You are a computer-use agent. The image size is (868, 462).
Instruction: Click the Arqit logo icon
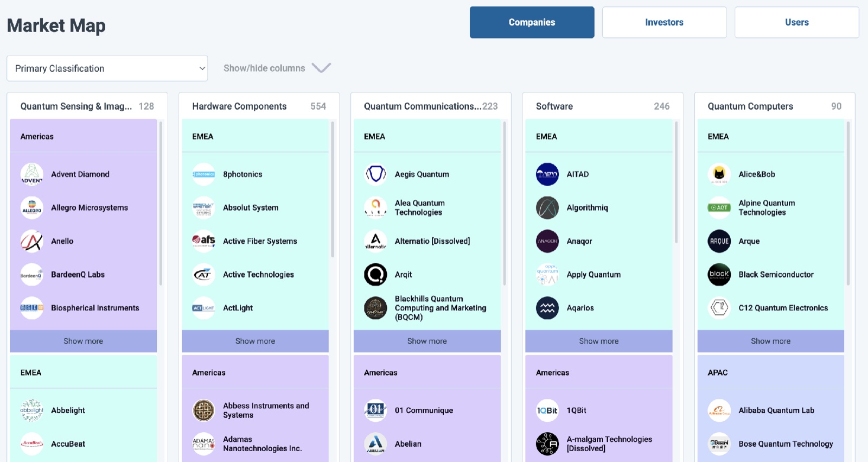tap(375, 275)
